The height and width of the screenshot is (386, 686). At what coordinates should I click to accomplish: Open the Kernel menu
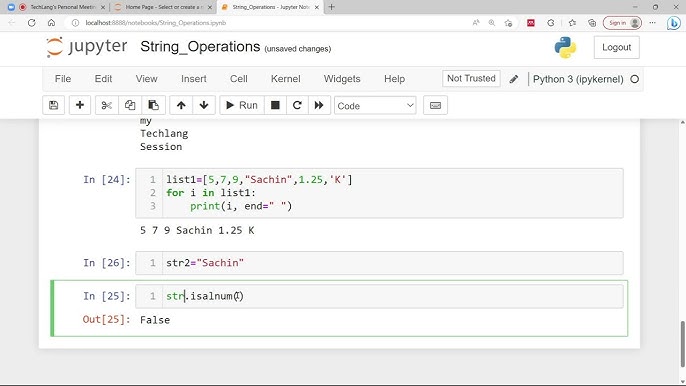click(285, 79)
